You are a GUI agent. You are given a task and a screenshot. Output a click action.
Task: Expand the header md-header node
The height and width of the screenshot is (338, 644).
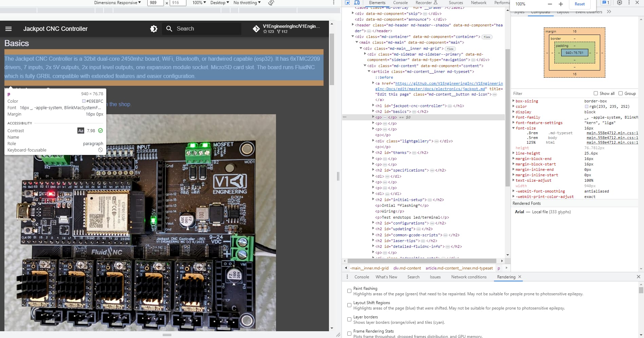[x=353, y=25]
